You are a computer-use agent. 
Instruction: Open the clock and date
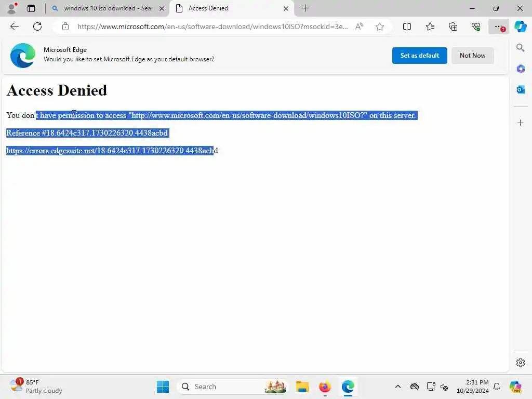(472, 387)
